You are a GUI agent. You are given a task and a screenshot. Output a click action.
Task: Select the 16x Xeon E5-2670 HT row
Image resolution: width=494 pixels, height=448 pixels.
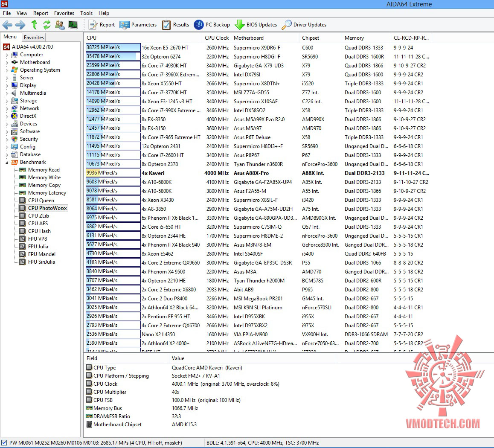(x=258, y=47)
